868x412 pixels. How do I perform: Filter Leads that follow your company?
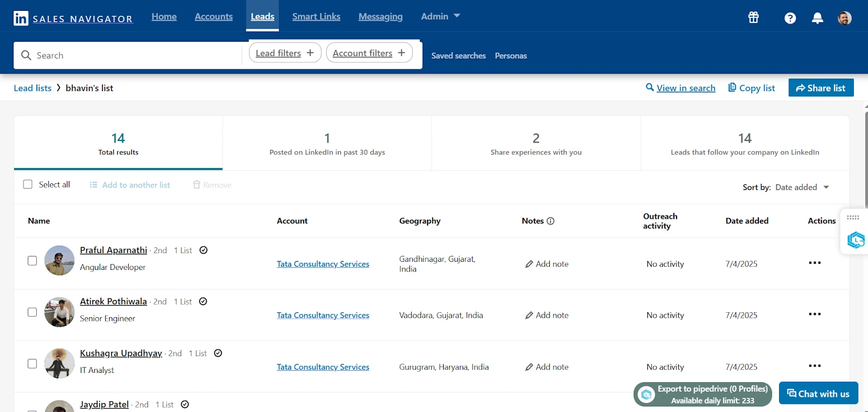[x=745, y=143]
